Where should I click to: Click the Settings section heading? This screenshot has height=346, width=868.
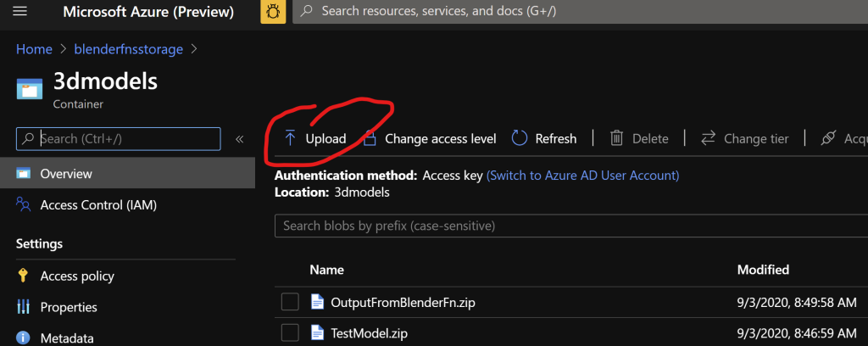[x=39, y=244]
